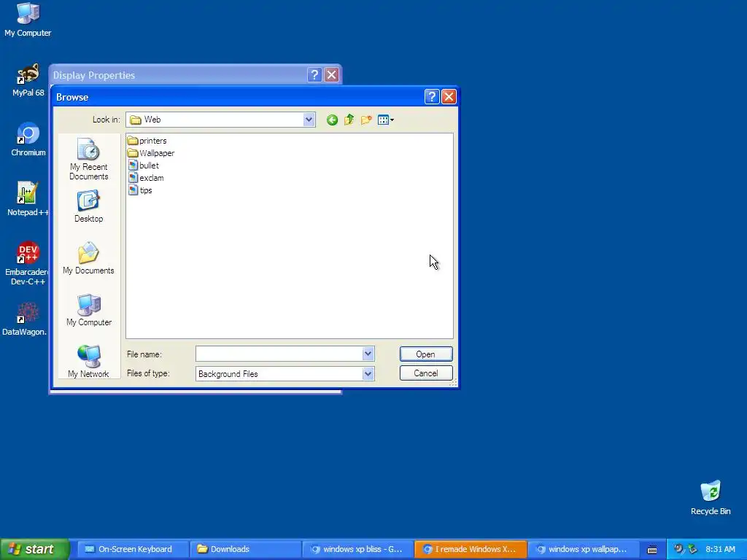The width and height of the screenshot is (747, 560).
Task: Select My Computer in the Browse places bar
Action: 88,310
